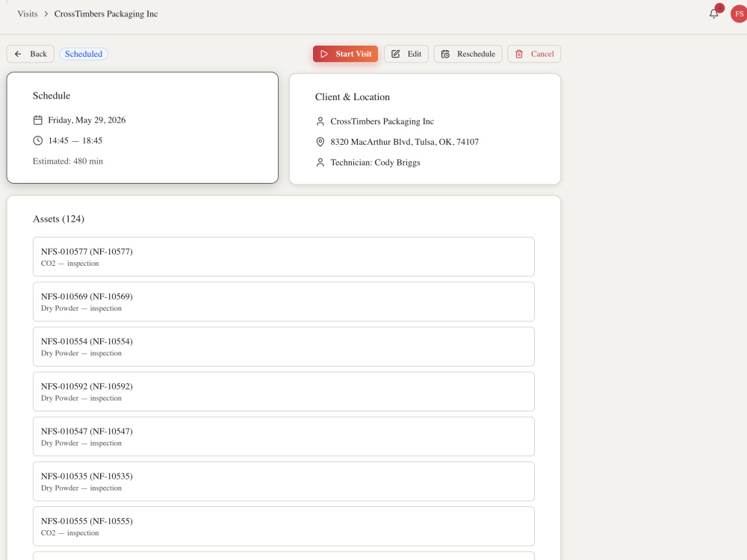Viewport: 747px width, 560px height.
Task: Open asset NFS-010569 row
Action: coord(283,302)
